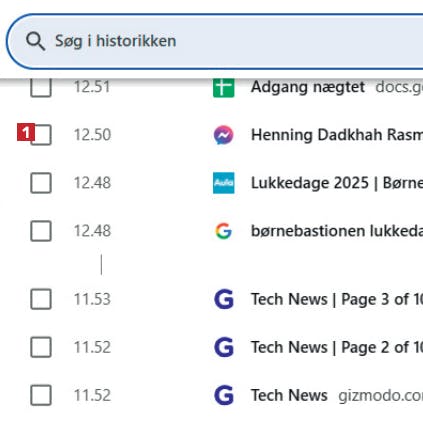
Task: Click the Gizmodo icon for Page 2 entry
Action: pos(224,347)
